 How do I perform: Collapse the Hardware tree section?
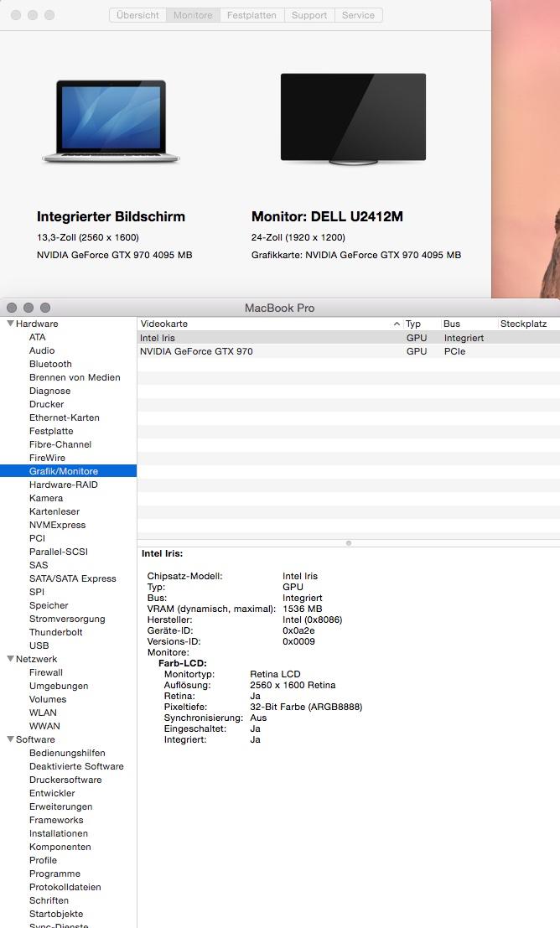point(10,324)
